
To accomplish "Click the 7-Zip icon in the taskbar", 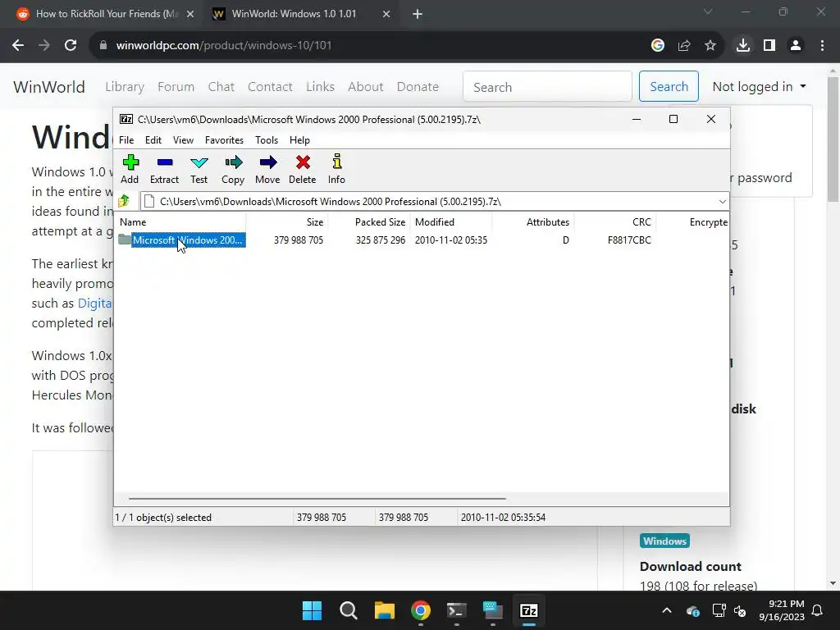I will pos(529,610).
